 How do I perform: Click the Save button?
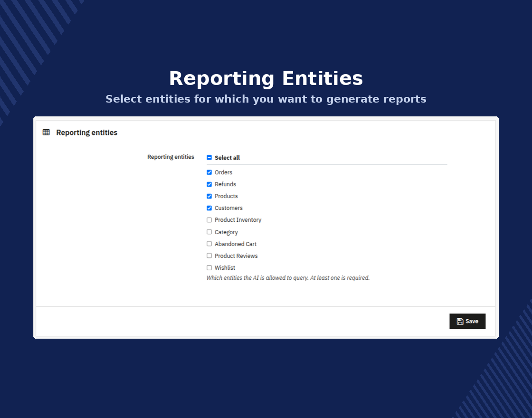coord(467,321)
